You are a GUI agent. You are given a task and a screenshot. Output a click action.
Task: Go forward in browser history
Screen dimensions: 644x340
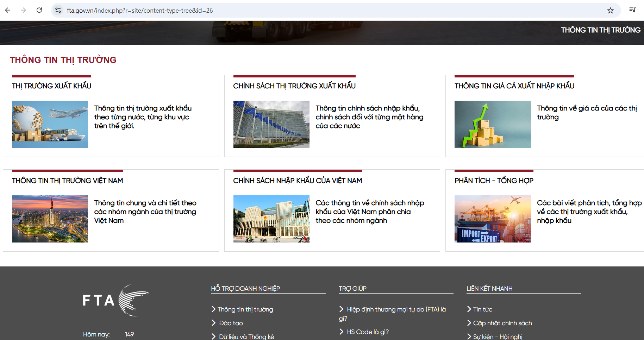[x=23, y=10]
